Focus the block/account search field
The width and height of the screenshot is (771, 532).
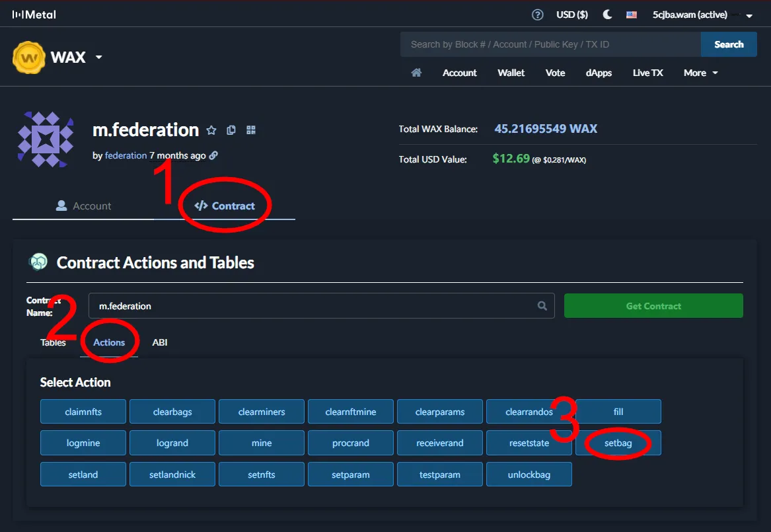[x=550, y=44]
